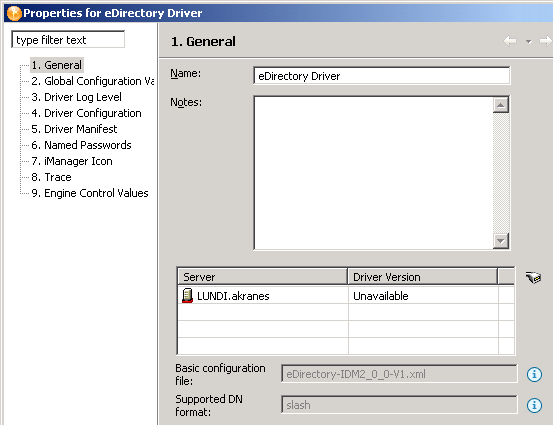Select 1. General in the tree

tap(57, 65)
